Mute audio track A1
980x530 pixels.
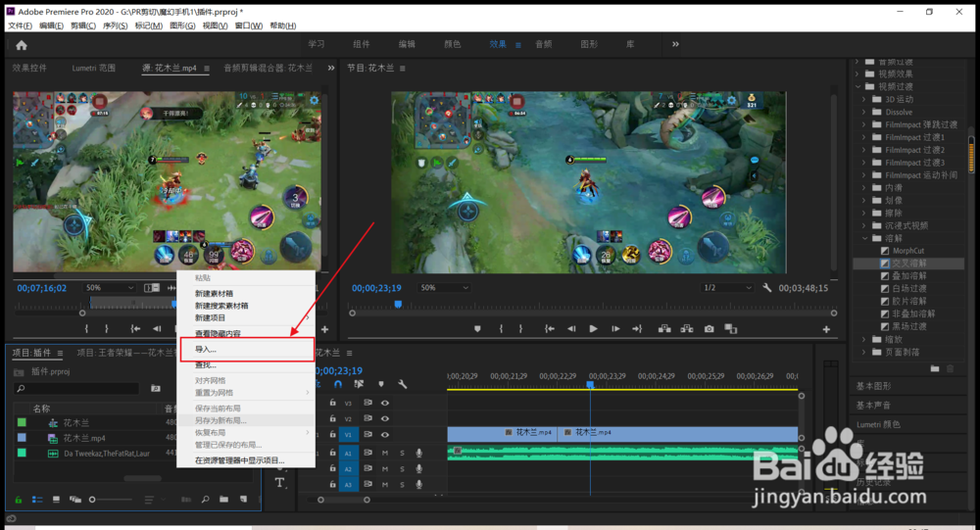tap(385, 454)
